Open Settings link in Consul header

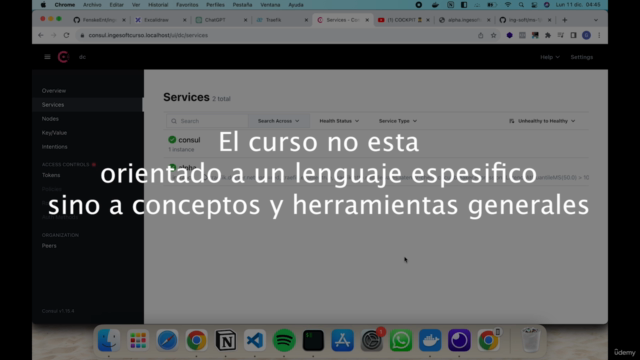tap(582, 57)
